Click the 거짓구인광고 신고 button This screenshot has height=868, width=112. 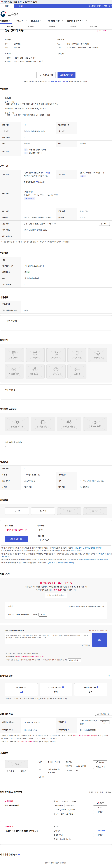pos(103,714)
